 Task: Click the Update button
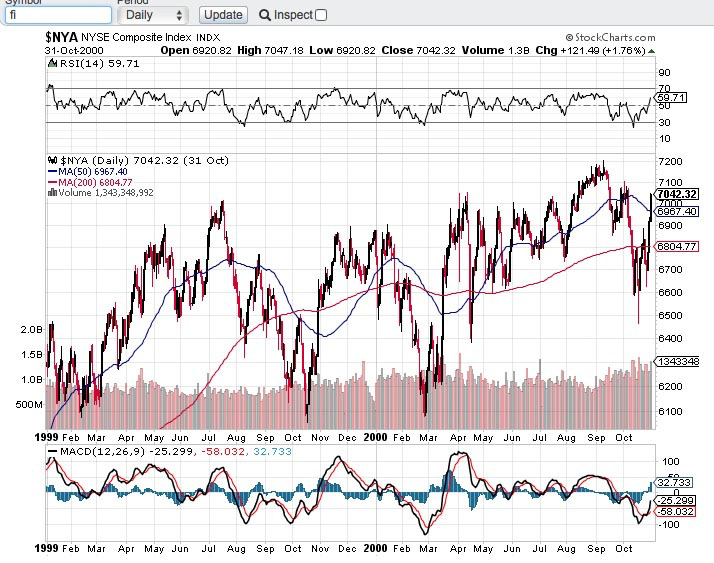click(x=223, y=15)
